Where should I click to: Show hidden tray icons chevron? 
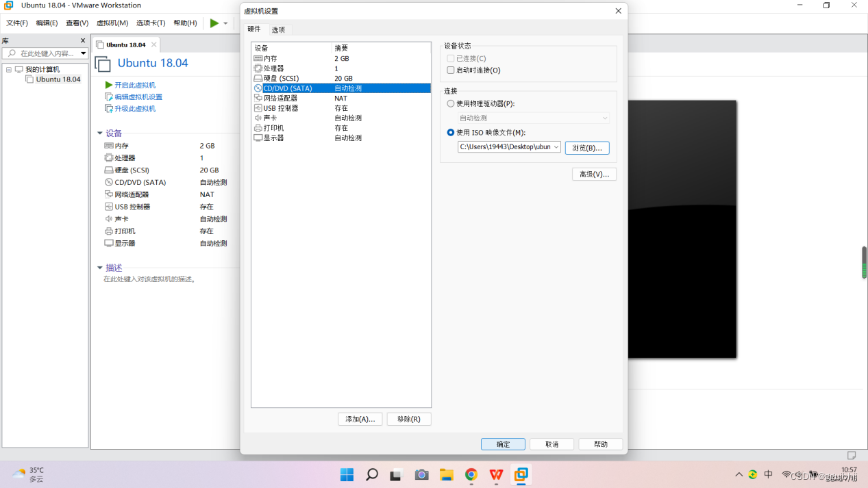pyautogui.click(x=739, y=474)
